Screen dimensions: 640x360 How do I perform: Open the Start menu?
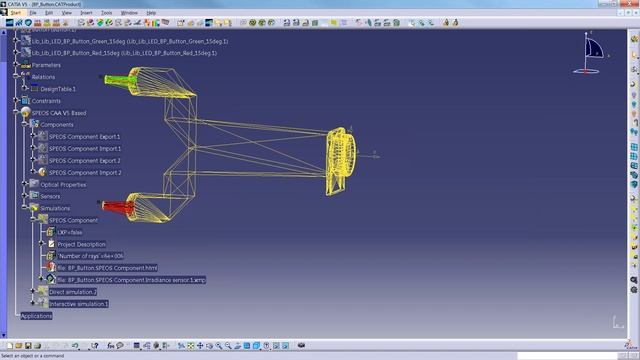tap(16, 13)
